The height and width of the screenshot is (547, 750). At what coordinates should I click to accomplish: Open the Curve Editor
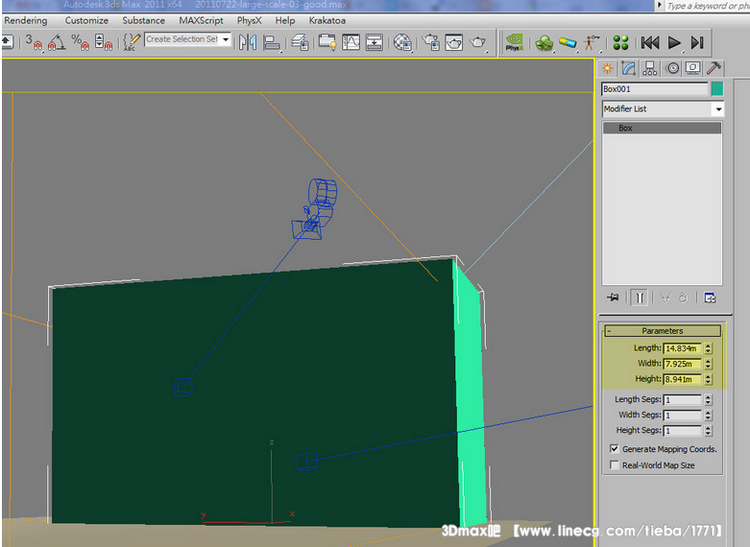pyautogui.click(x=351, y=42)
